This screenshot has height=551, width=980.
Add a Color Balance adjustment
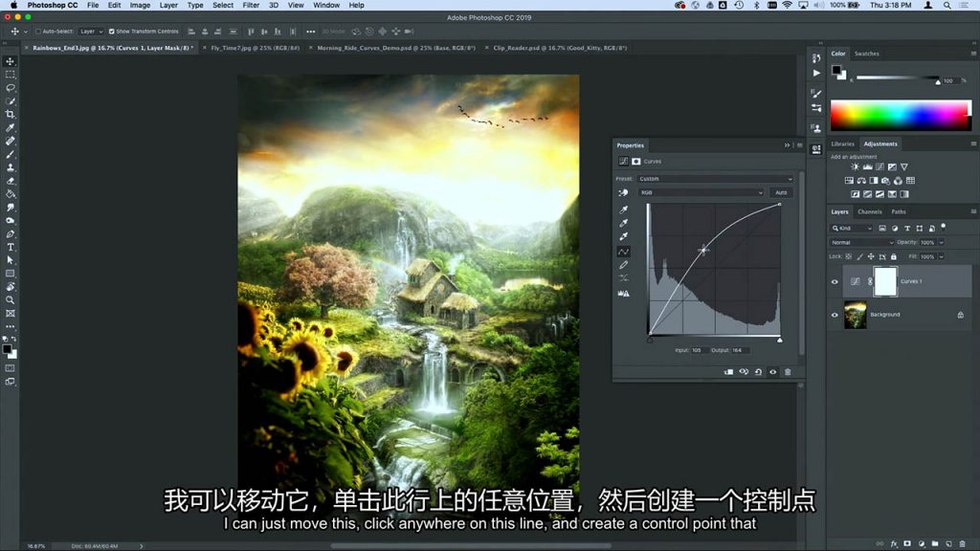pyautogui.click(x=861, y=181)
